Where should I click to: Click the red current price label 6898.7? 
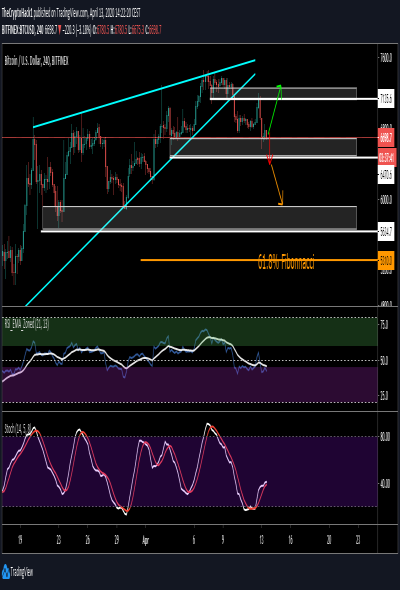coord(386,137)
